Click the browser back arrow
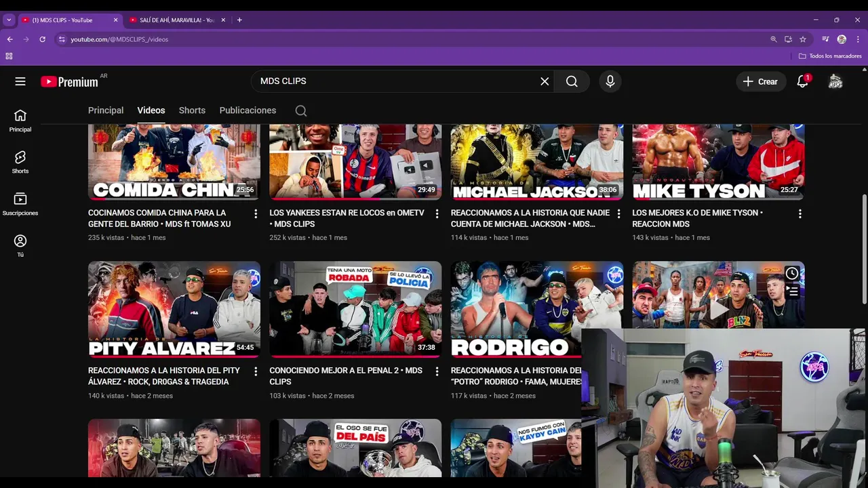This screenshot has width=868, height=488. click(9, 39)
